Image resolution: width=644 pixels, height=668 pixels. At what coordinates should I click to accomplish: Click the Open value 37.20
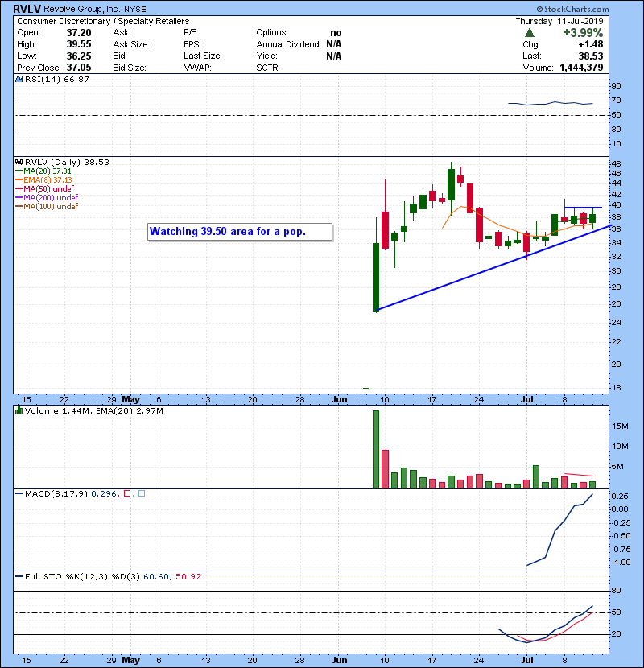[79, 33]
